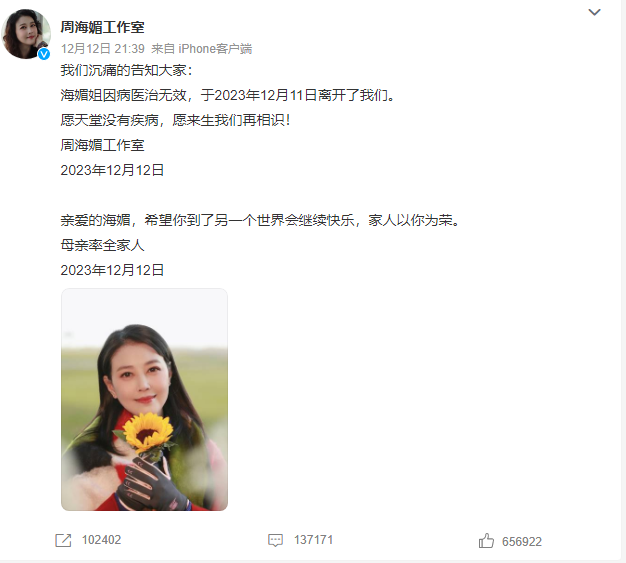Click the repost share arrow icon
This screenshot has height=563, width=626.
pos(63,541)
